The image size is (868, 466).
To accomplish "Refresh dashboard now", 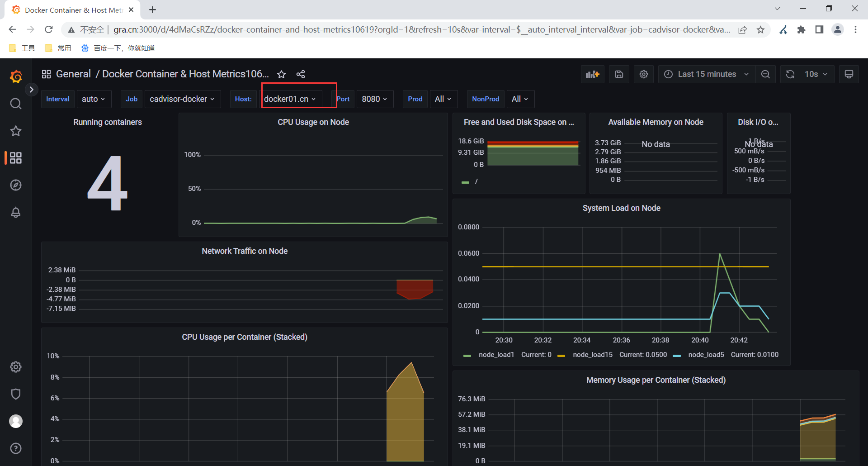I will point(790,74).
